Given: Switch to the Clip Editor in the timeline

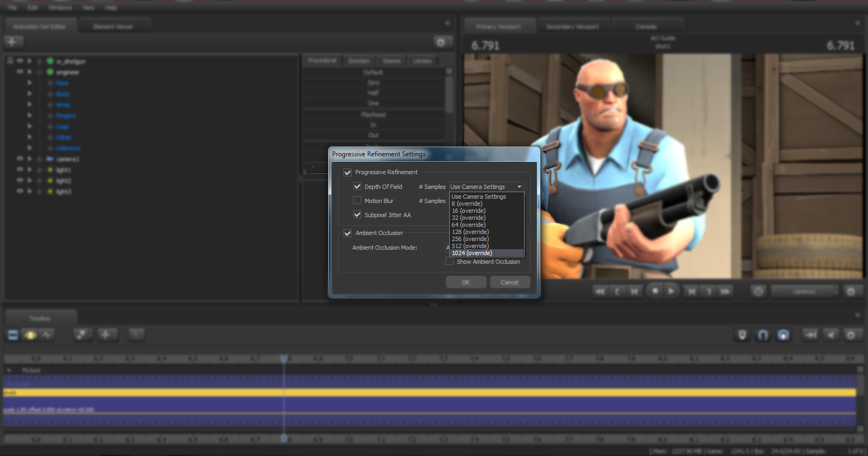Looking at the screenshot, I should [13, 335].
